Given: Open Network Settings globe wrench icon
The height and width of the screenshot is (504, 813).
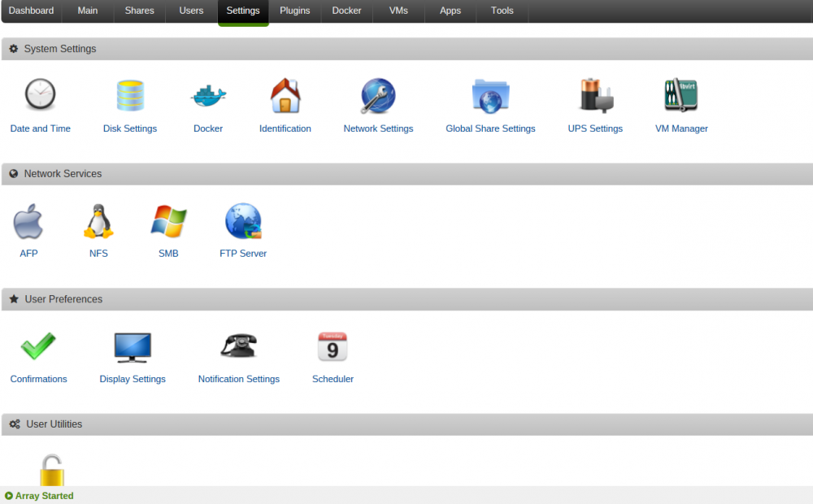Looking at the screenshot, I should click(378, 96).
